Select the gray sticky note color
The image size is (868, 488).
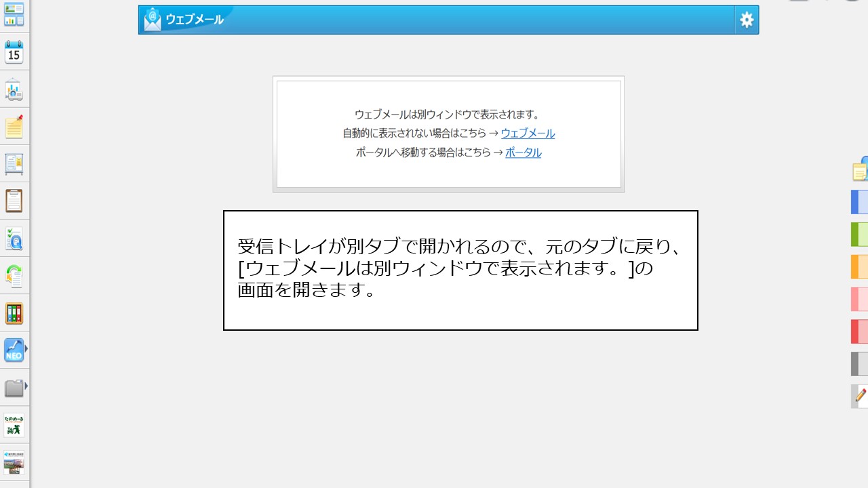860,364
